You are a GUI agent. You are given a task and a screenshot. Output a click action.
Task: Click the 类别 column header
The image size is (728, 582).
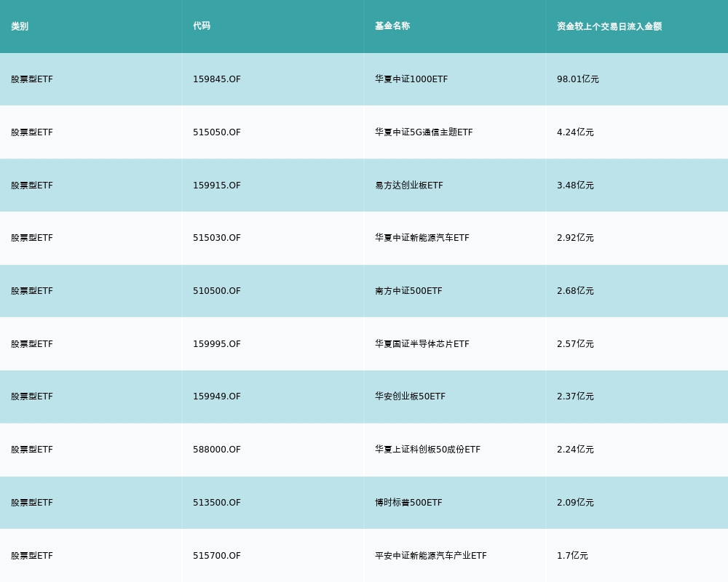click(20, 26)
